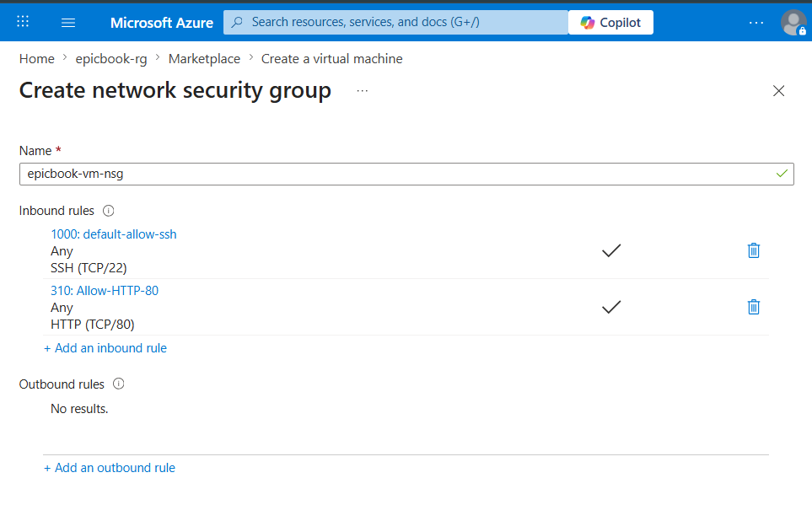
Task: Click the HTTP (TCP/80) text
Action: point(93,325)
